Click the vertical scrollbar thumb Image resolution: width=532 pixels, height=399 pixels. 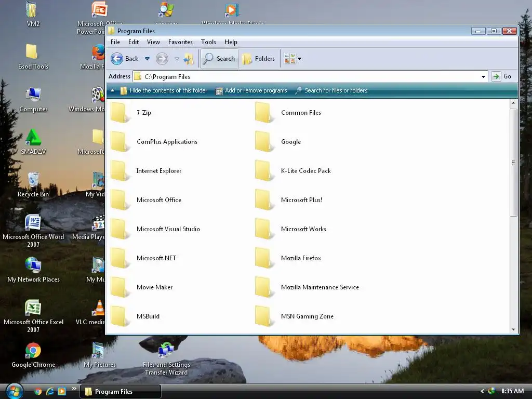point(513,163)
